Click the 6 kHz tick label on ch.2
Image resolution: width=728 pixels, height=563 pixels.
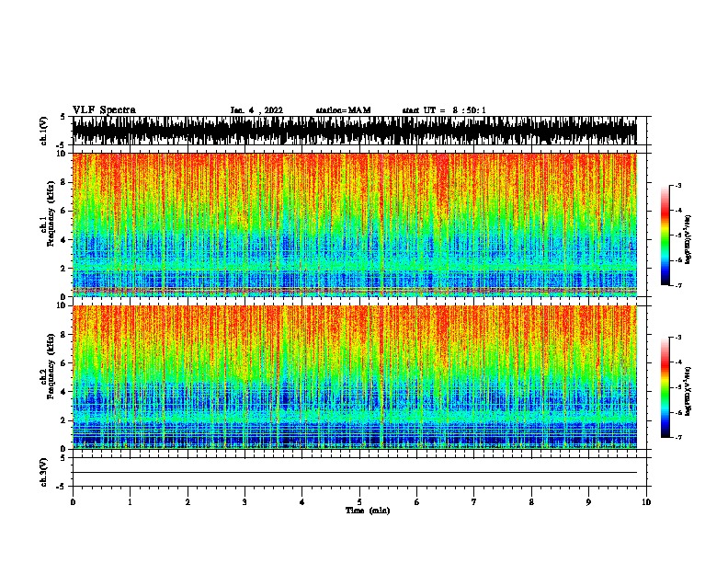64,362
